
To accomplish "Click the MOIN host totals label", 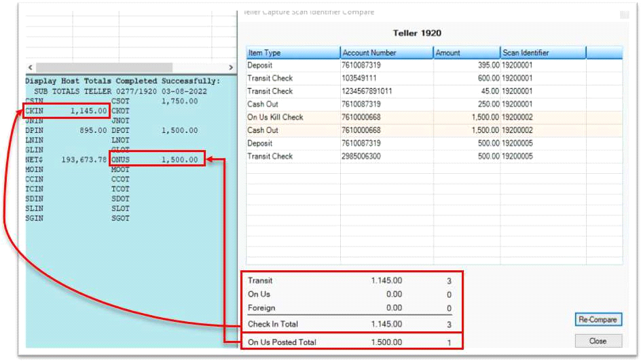I will [35, 169].
